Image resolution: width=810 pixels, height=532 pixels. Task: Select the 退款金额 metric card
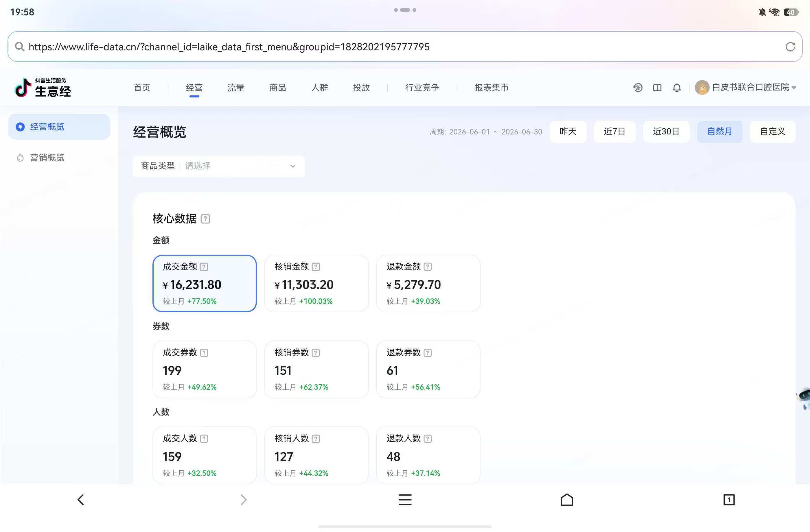(x=428, y=283)
